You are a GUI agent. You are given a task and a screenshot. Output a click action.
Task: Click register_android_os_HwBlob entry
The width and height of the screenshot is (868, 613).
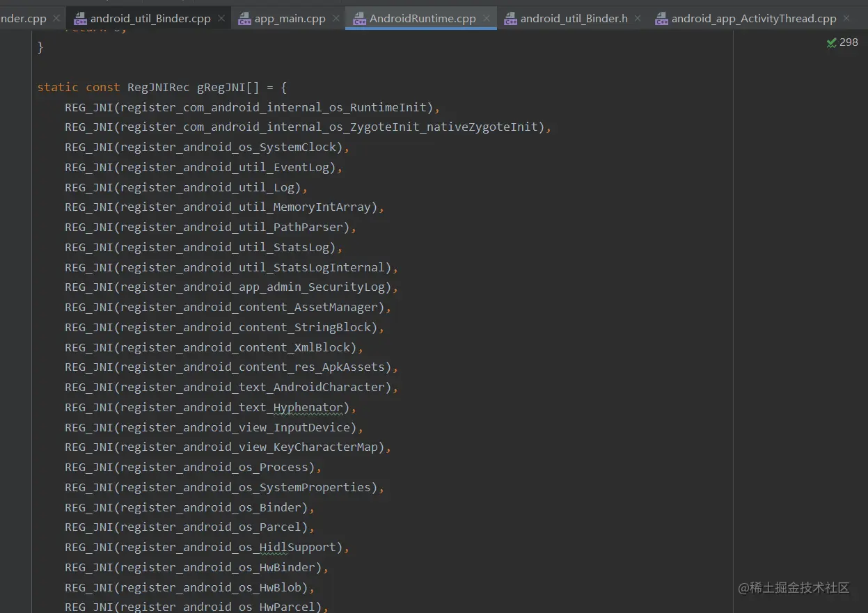pyautogui.click(x=190, y=587)
